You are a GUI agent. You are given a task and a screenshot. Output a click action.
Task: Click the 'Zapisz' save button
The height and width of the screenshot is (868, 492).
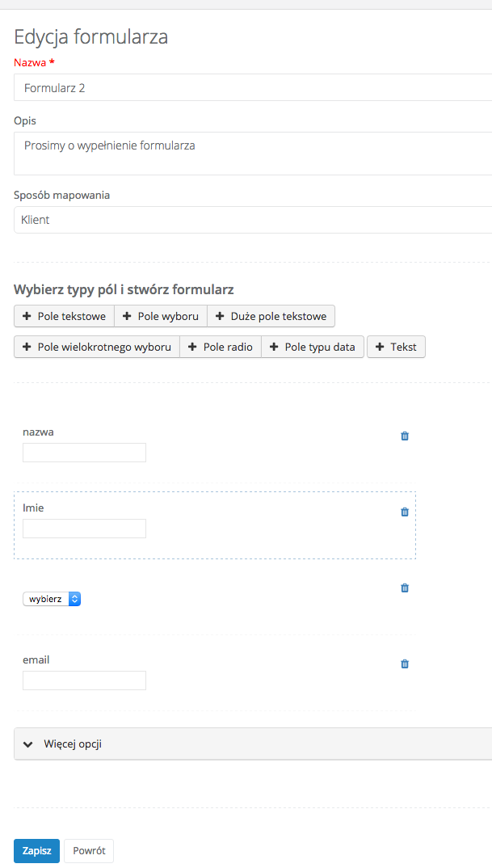click(36, 850)
